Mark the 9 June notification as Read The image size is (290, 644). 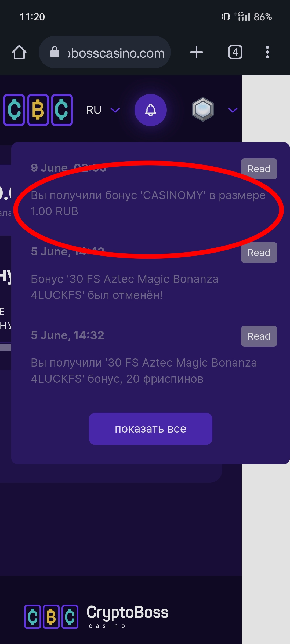(259, 169)
